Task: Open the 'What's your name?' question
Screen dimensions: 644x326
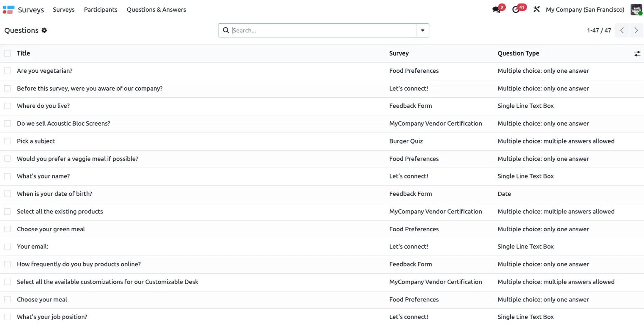Action: [x=43, y=176]
